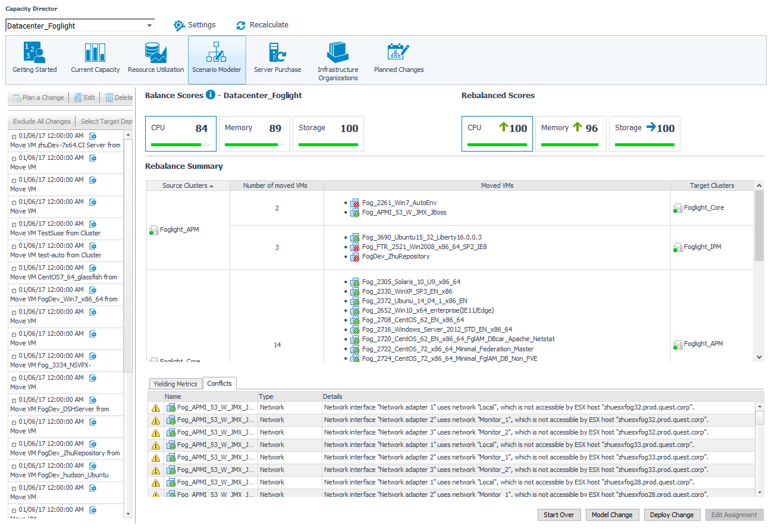Toggle checkbox for CentOS7_64_glassfish change
Image resolution: width=772 pixels, height=532 pixels.
click(x=14, y=269)
